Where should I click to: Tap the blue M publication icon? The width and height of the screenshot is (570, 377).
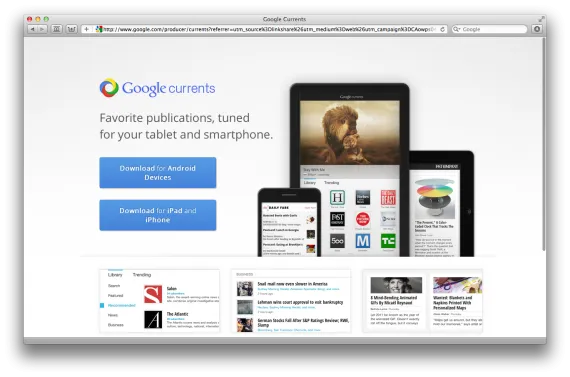click(x=363, y=241)
